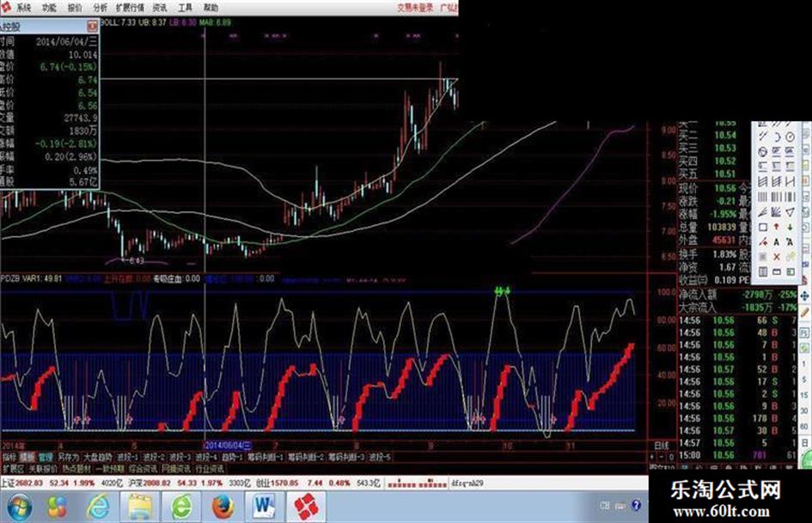
Task: Select the triangle drawing tool
Action: [x=790, y=212]
